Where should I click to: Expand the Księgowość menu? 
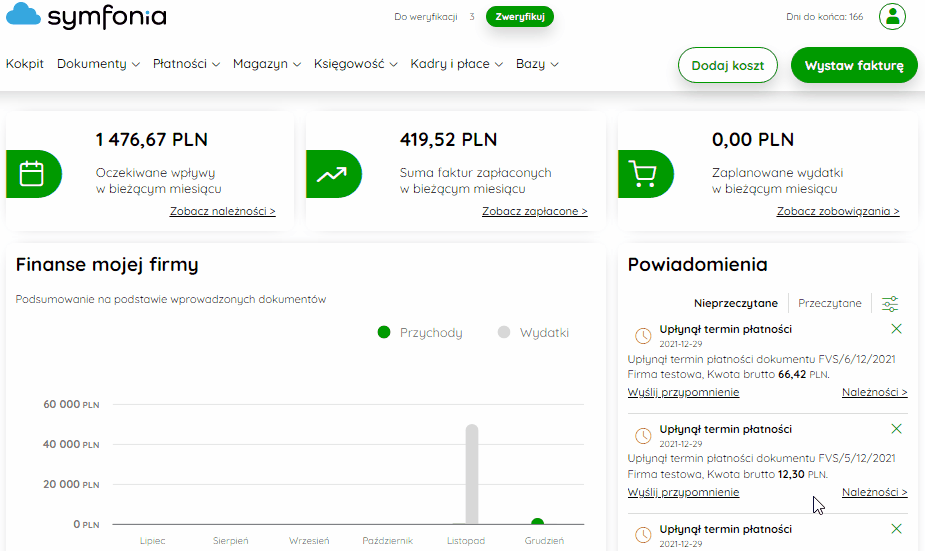coord(356,64)
